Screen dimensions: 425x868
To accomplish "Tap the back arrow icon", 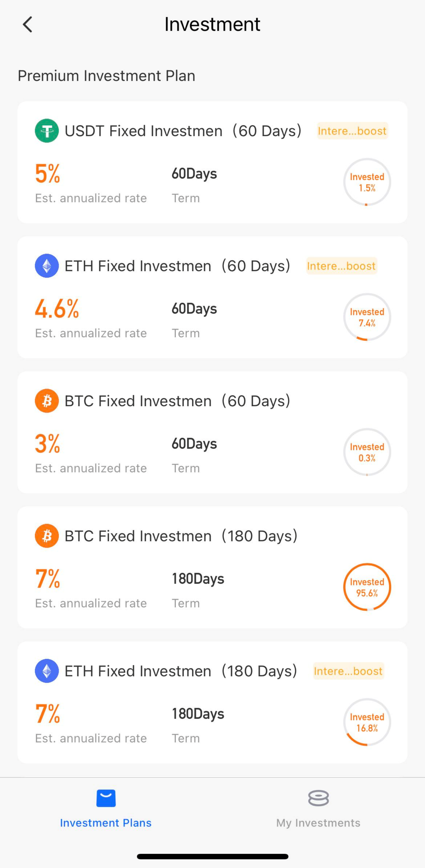I will pyautogui.click(x=28, y=25).
